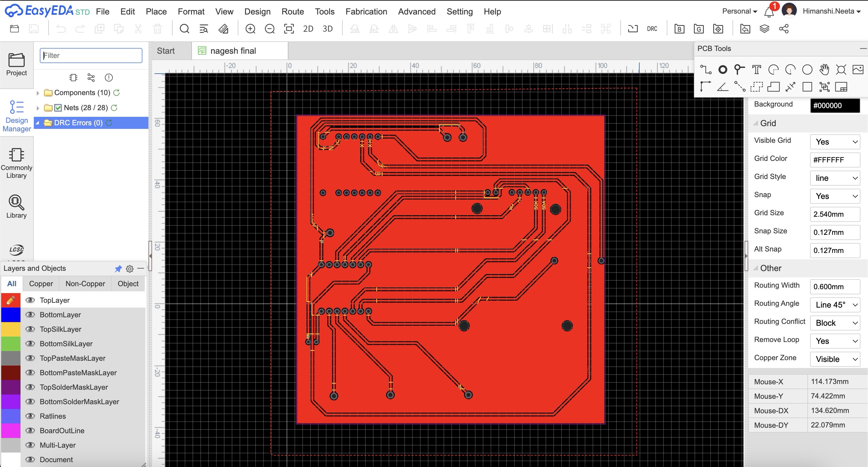Click the Filter input field

point(91,55)
